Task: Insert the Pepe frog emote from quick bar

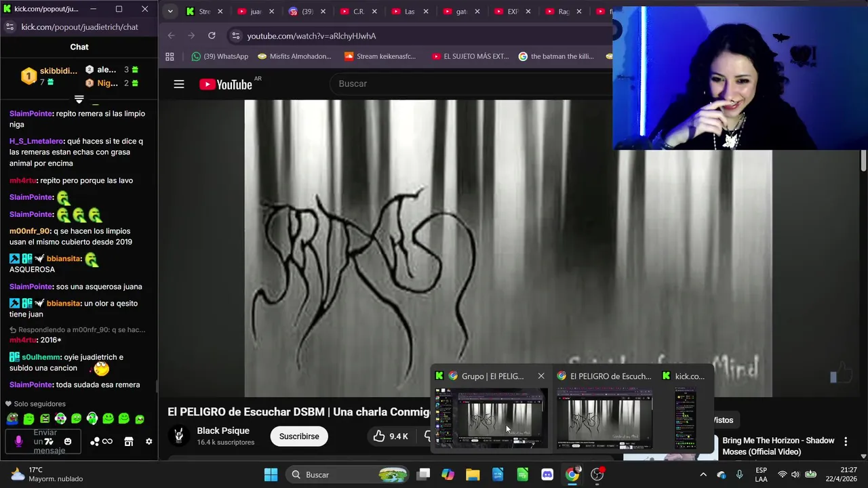Action: [x=12, y=419]
